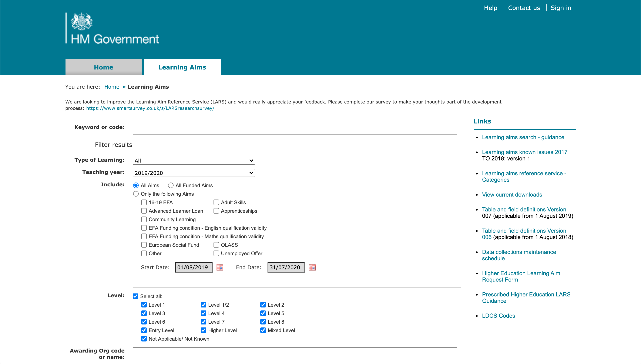This screenshot has height=364, width=641.
Task: Open View current downloads link
Action: click(512, 194)
